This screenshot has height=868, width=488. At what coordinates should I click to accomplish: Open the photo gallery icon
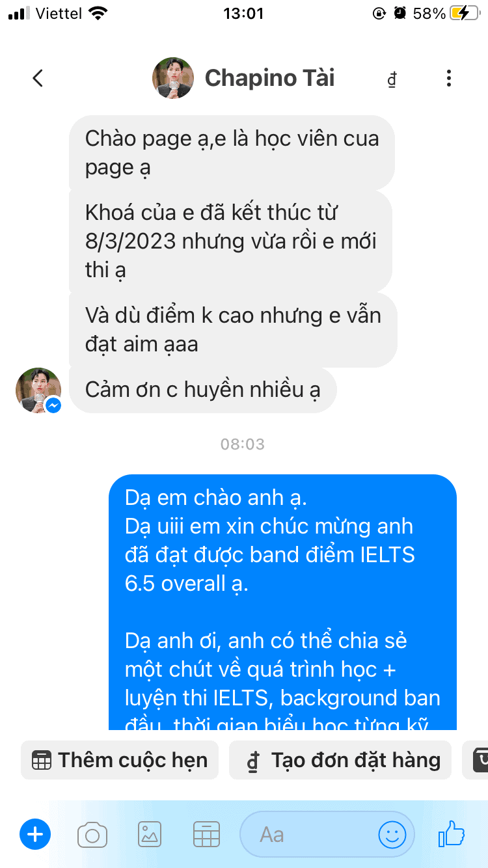point(150,835)
